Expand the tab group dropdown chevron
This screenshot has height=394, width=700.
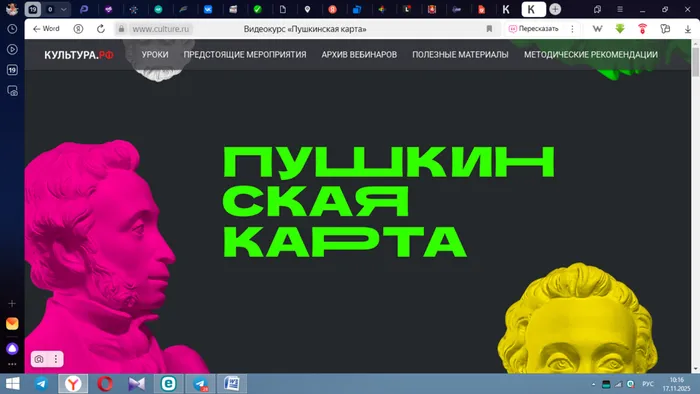coord(64,9)
